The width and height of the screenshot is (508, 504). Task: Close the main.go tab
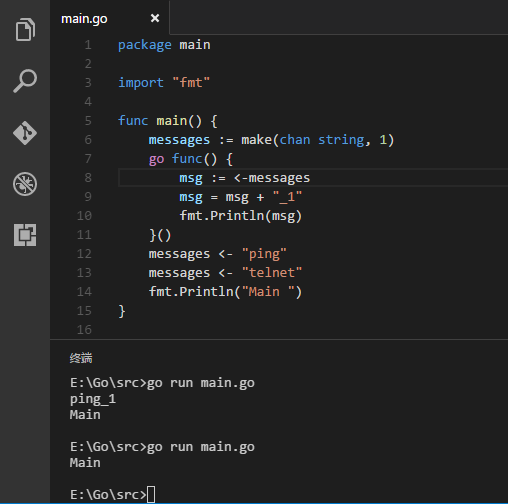(155, 18)
